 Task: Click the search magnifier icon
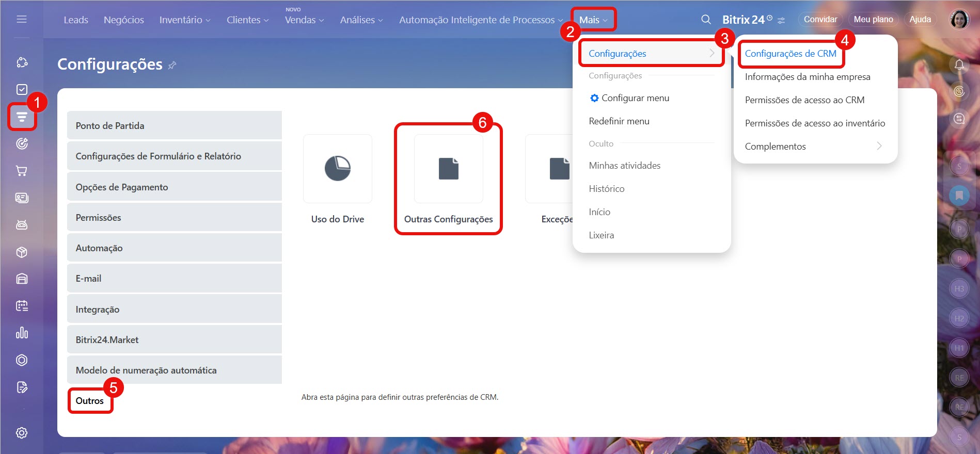[706, 20]
